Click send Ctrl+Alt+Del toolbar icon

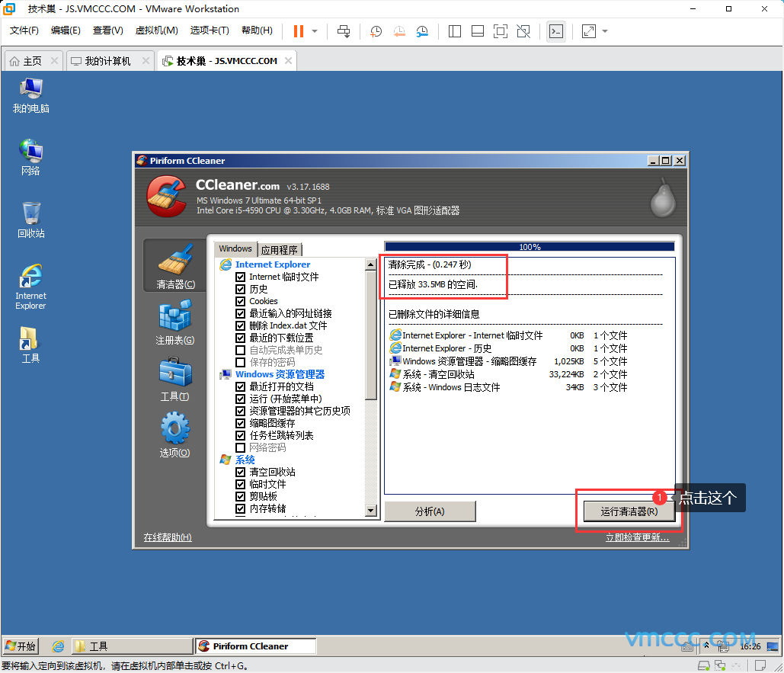point(344,31)
